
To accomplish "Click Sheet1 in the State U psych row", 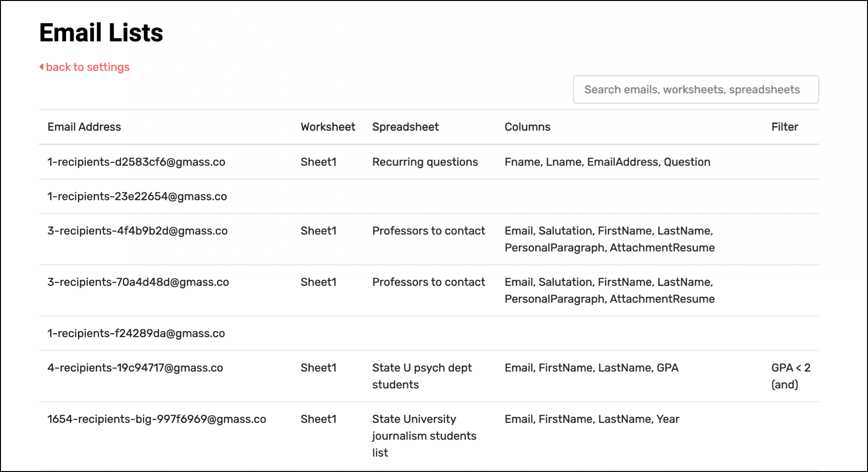I will point(319,368).
